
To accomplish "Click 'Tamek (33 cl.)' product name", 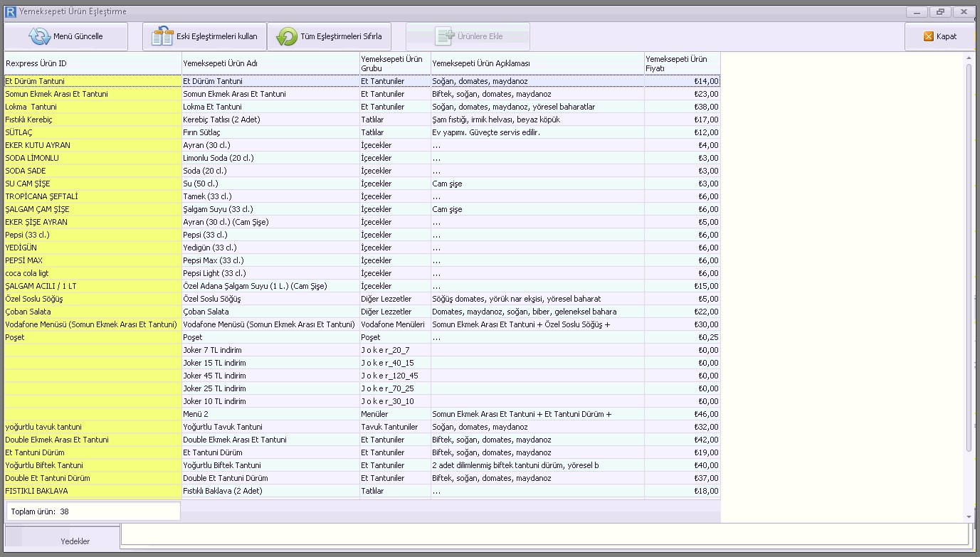I will [207, 196].
